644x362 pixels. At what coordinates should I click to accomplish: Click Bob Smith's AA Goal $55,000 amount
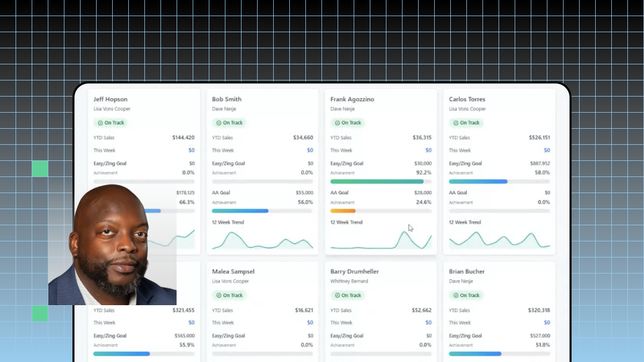point(304,193)
